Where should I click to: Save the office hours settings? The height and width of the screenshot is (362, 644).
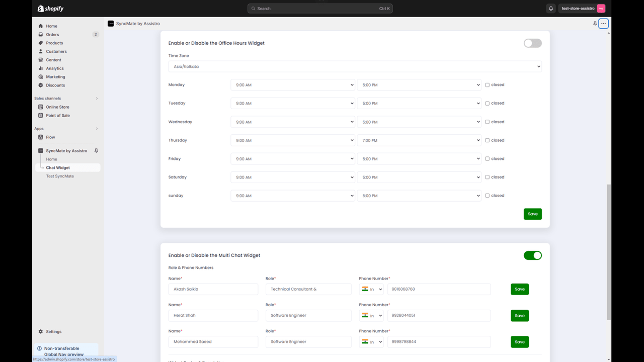pyautogui.click(x=532, y=214)
